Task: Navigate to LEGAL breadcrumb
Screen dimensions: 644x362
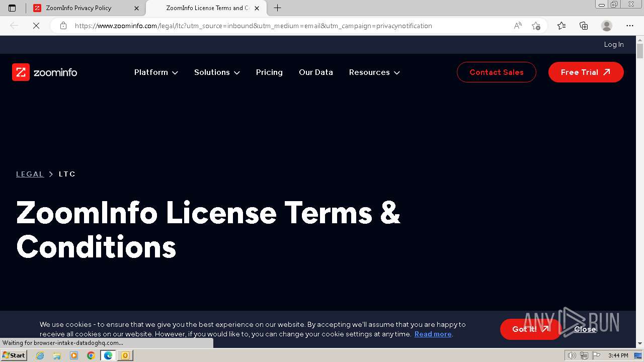Action: coord(30,174)
